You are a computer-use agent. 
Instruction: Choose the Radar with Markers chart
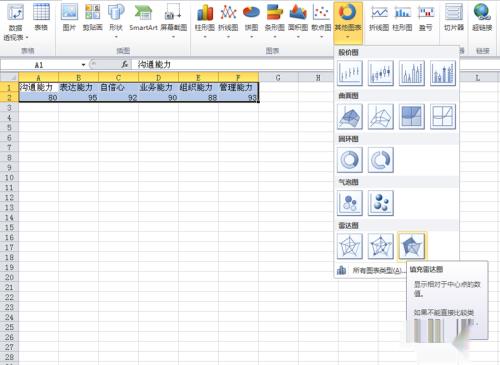pyautogui.click(x=381, y=246)
